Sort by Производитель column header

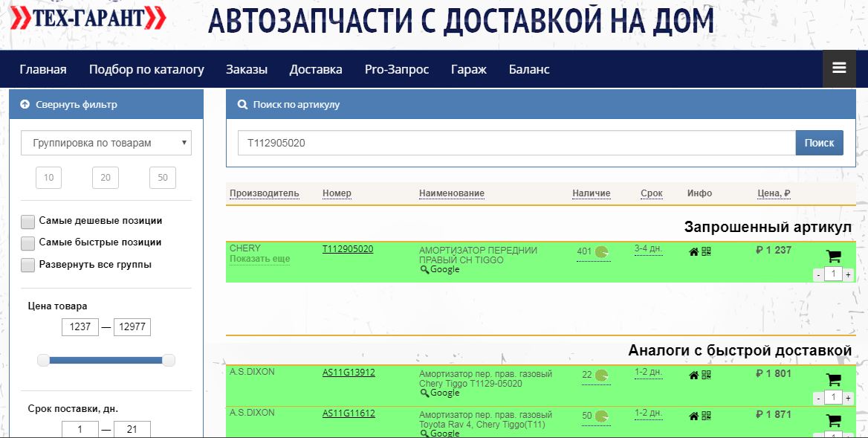[265, 193]
